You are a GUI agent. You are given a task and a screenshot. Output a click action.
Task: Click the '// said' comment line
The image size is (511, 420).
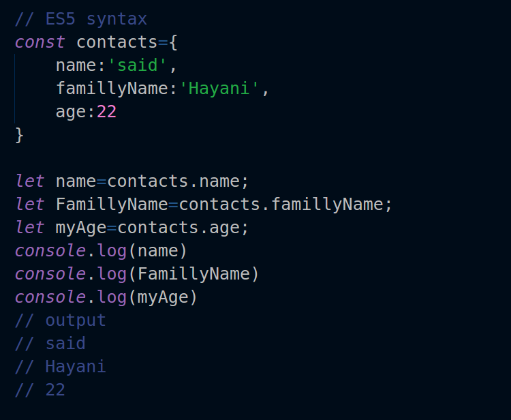tap(50, 343)
